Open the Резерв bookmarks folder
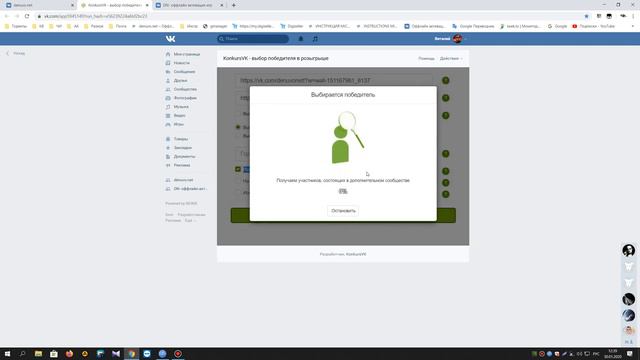640x360 pixels. pos(93,26)
